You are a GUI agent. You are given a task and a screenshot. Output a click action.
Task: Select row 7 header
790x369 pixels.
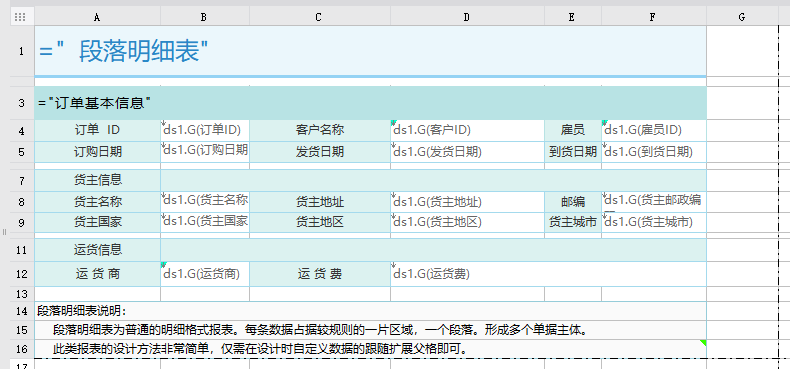coord(22,180)
